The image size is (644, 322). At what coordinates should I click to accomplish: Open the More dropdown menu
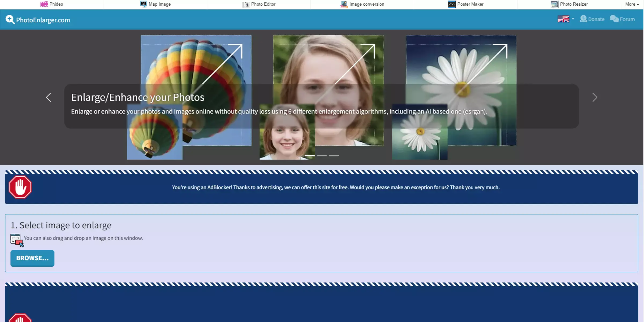point(632,4)
